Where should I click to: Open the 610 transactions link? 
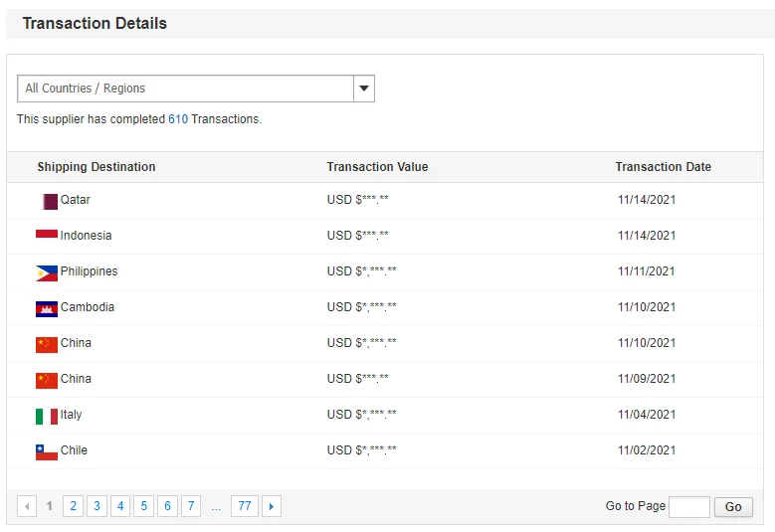click(178, 119)
